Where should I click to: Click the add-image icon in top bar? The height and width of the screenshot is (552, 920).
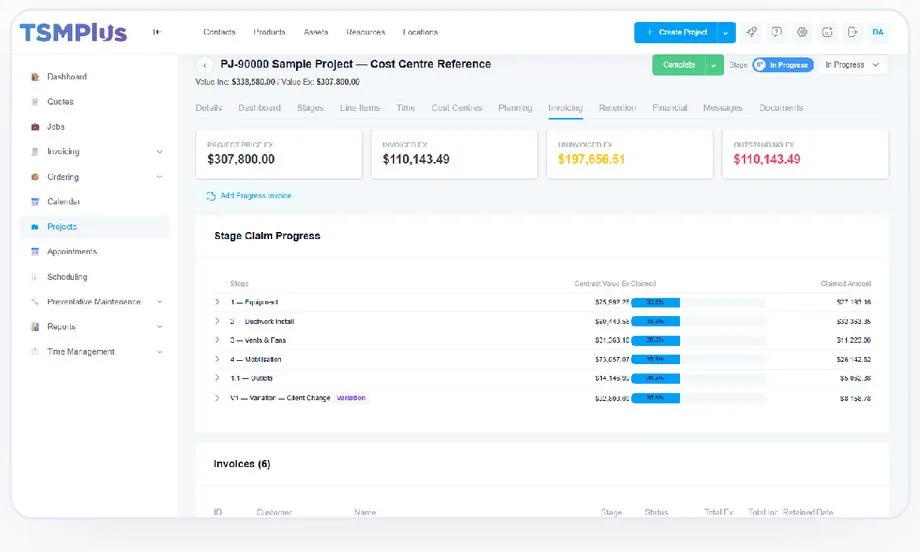tap(827, 32)
